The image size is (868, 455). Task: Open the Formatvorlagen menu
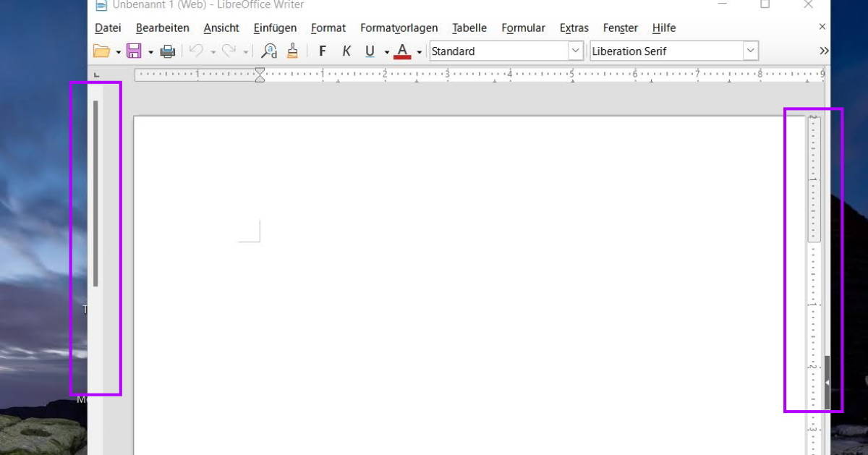tap(399, 27)
